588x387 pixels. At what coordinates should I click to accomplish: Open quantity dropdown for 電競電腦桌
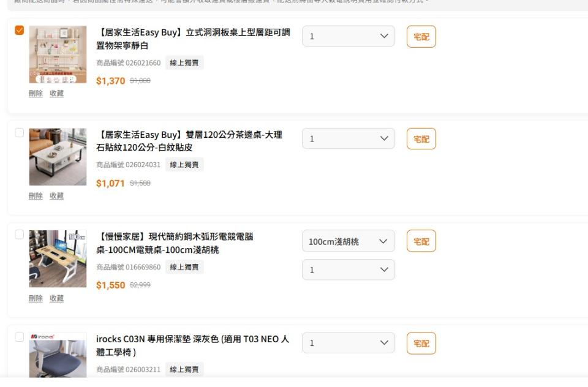click(x=349, y=270)
